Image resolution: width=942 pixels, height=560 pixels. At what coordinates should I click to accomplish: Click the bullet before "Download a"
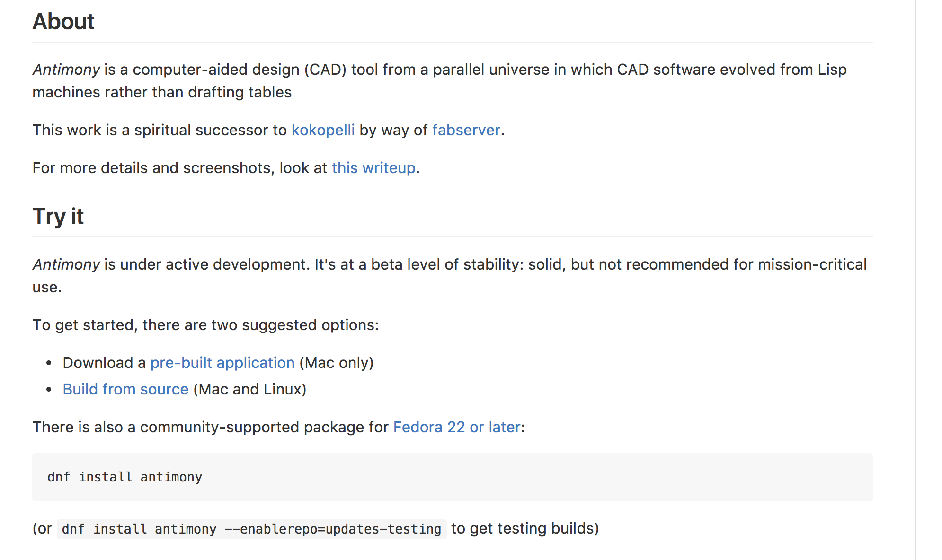(x=49, y=363)
